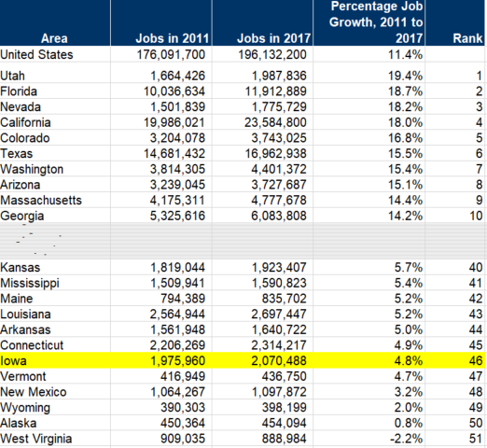Select Iowa's 4.8% growth cell
This screenshot has width=487, height=448.
click(x=369, y=360)
